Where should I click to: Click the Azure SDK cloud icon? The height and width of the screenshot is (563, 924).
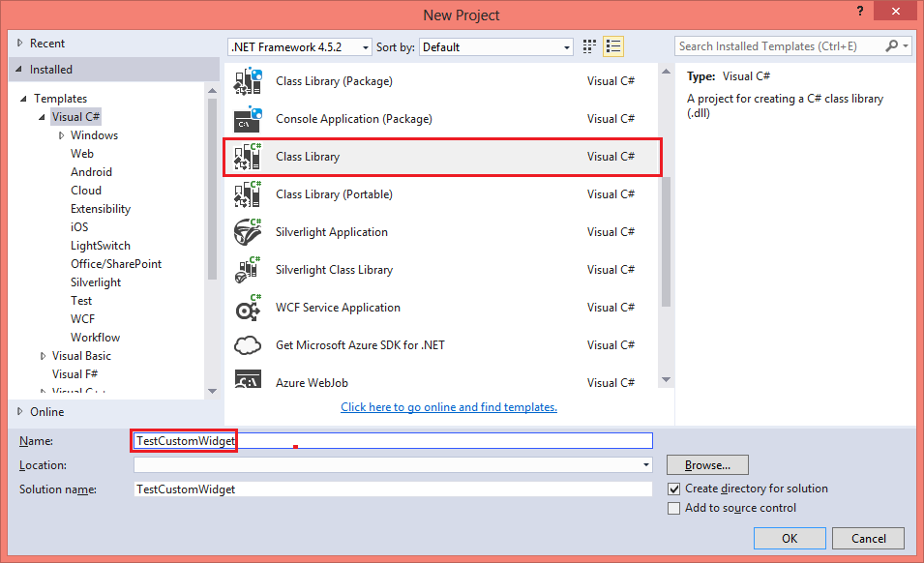coord(248,345)
